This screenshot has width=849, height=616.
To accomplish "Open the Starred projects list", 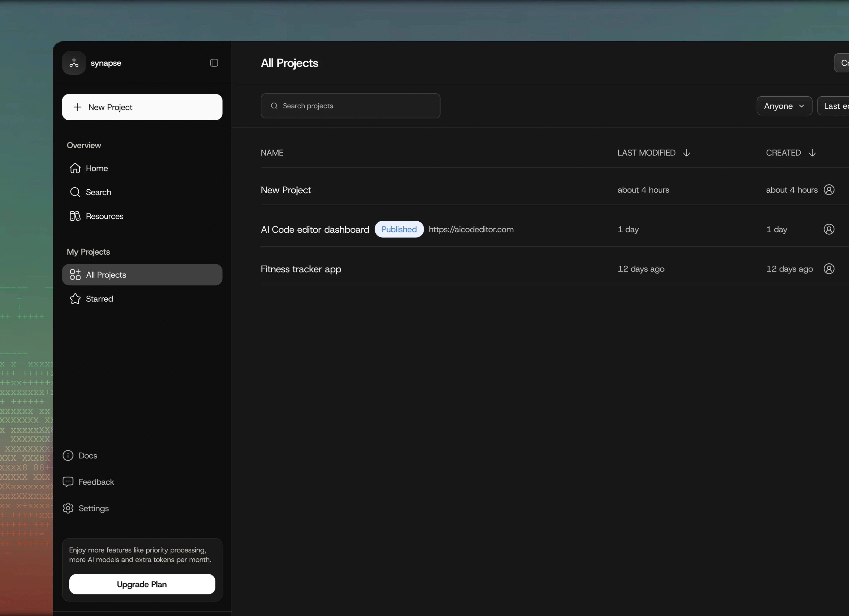I will pyautogui.click(x=142, y=299).
